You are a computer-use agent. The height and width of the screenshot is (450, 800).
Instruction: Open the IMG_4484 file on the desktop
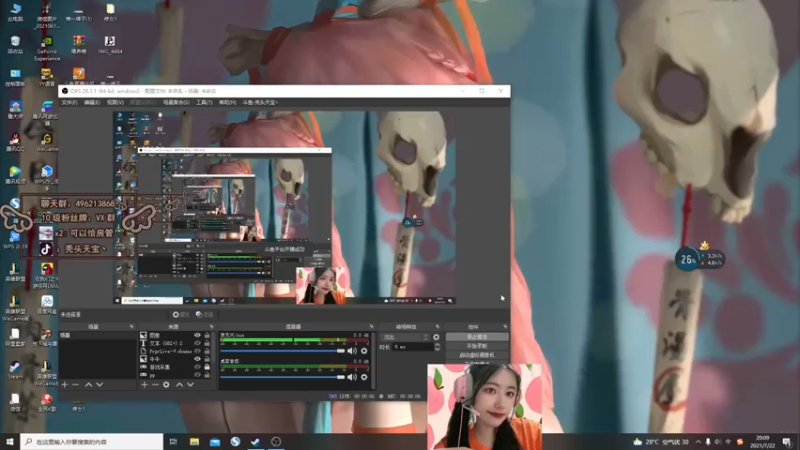110,44
